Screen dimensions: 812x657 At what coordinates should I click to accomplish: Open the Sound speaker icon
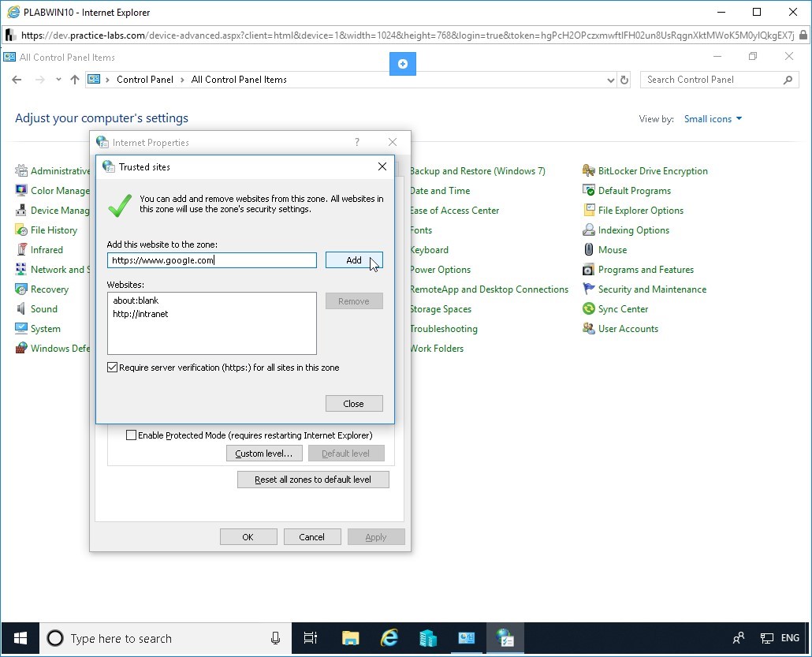point(21,309)
